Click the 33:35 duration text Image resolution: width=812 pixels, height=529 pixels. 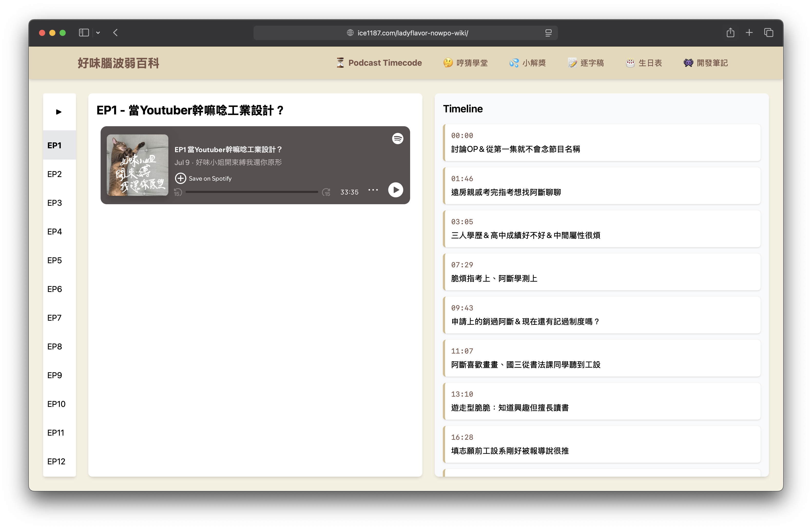[x=349, y=192]
